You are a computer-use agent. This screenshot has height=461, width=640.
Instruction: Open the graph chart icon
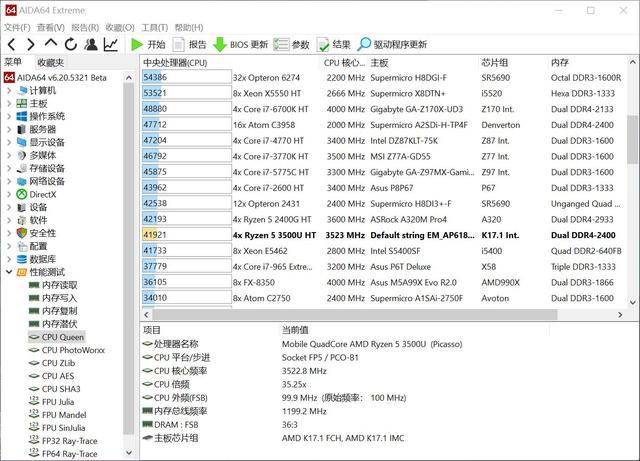pyautogui.click(x=111, y=44)
